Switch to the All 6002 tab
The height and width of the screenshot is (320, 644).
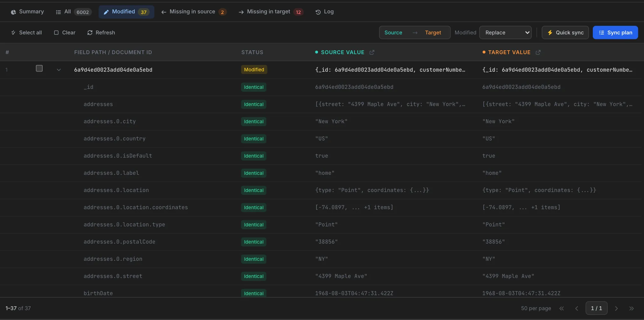click(73, 12)
